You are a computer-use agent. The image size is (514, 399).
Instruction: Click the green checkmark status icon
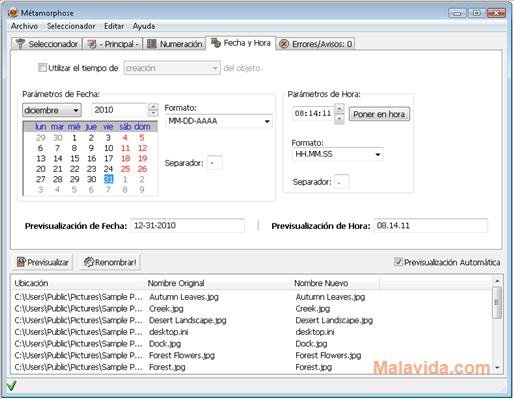coord(12,386)
